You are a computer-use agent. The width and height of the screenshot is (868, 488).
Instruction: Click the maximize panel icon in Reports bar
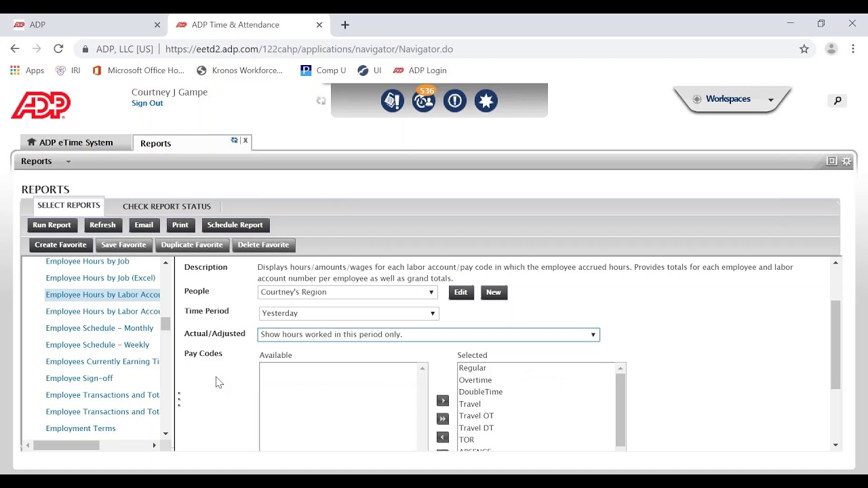[x=832, y=161]
